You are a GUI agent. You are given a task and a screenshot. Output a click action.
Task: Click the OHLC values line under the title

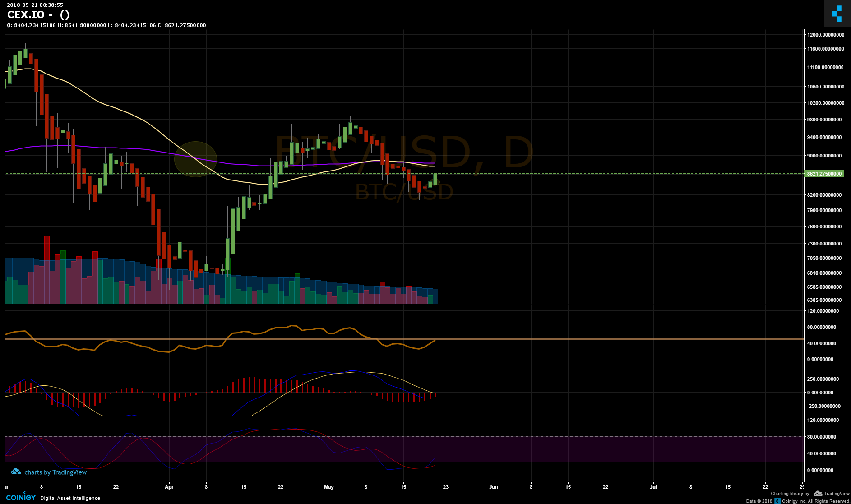tap(106, 25)
